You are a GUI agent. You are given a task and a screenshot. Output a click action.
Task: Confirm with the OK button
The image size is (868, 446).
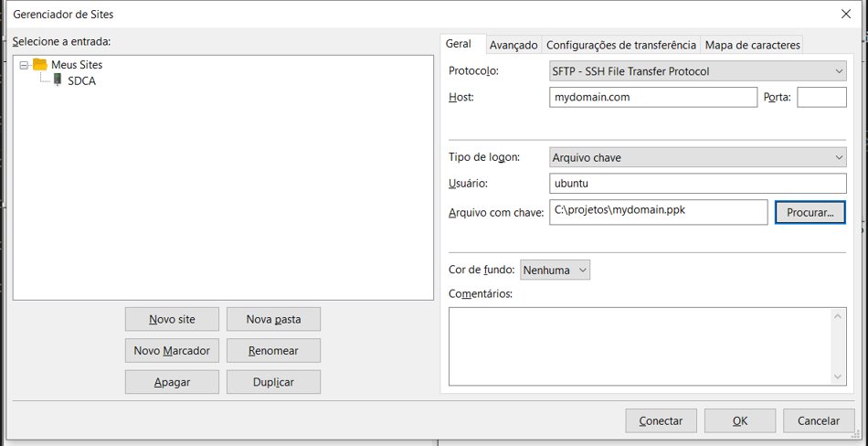[x=740, y=421]
